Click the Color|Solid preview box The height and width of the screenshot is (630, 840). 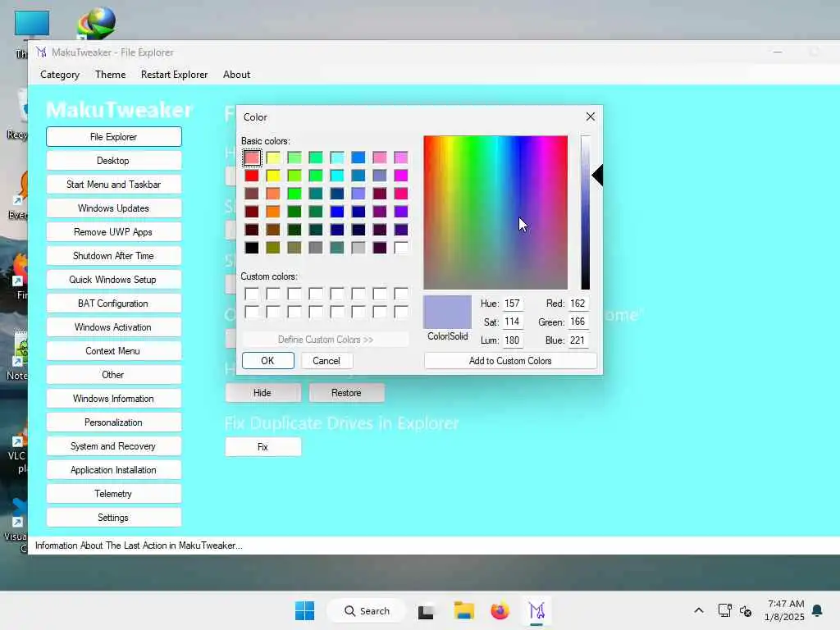pos(447,312)
